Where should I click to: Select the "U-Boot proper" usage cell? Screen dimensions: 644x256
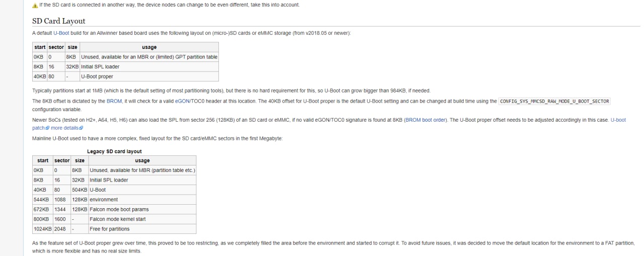click(x=149, y=76)
